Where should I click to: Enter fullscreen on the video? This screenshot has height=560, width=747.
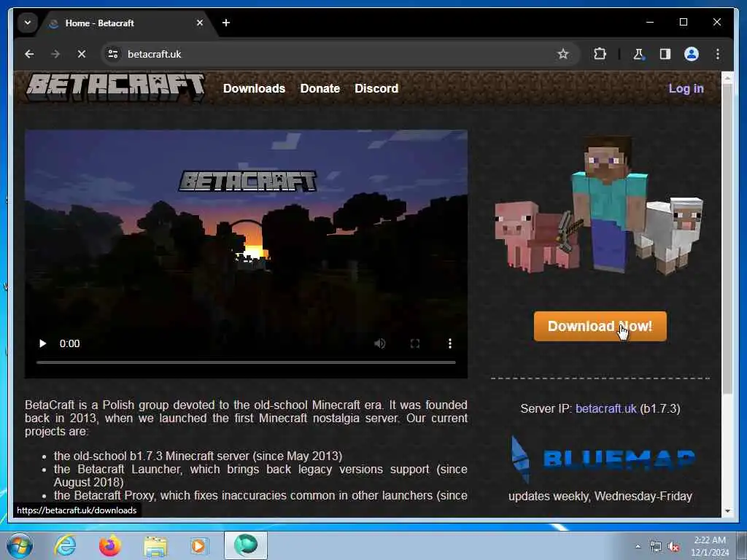coord(415,343)
